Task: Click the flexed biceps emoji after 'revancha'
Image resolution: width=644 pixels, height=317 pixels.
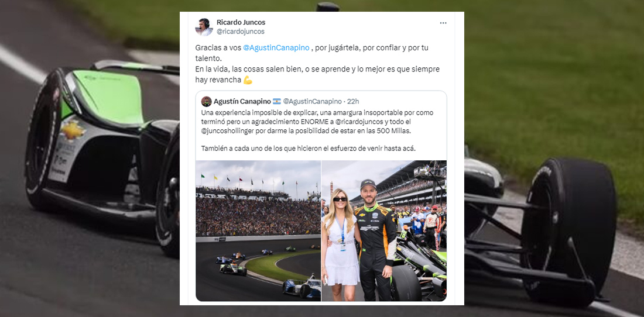Action: click(248, 80)
